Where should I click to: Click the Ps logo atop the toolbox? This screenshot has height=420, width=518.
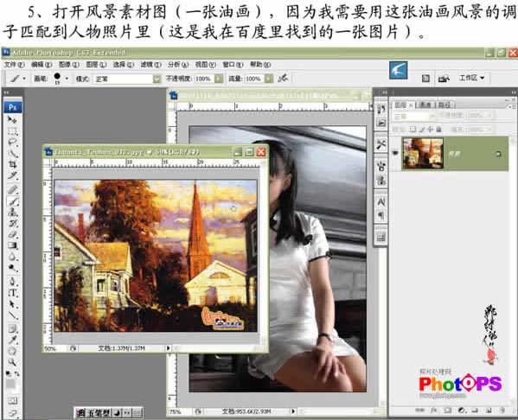pos(13,107)
